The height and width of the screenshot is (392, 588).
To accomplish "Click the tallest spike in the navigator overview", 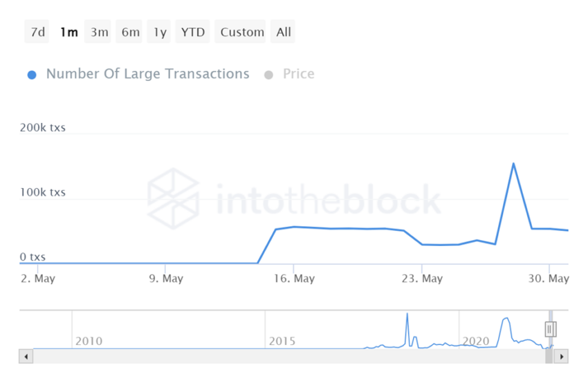I will click(407, 315).
